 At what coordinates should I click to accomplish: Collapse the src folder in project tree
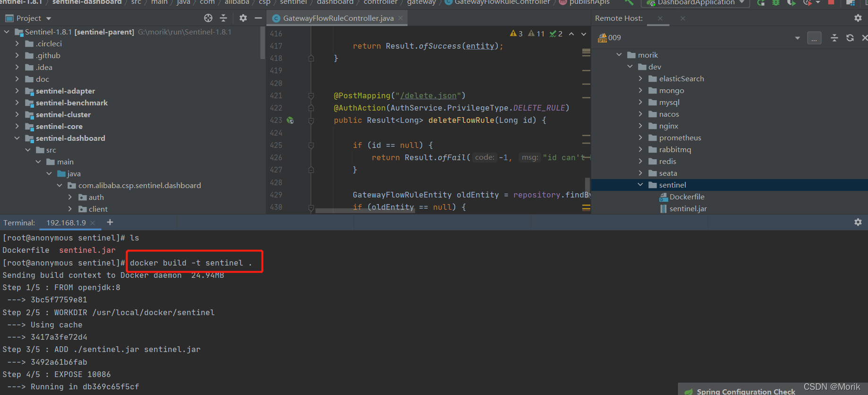click(x=28, y=150)
